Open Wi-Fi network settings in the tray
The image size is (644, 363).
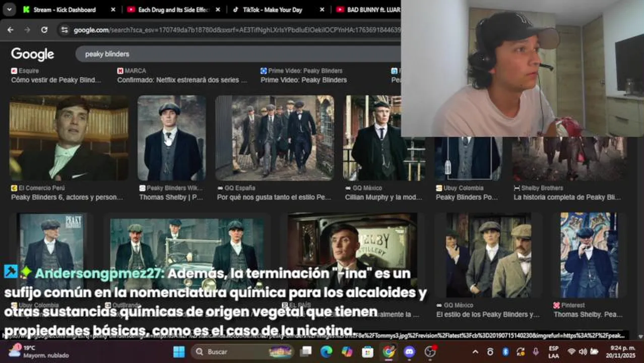571,351
